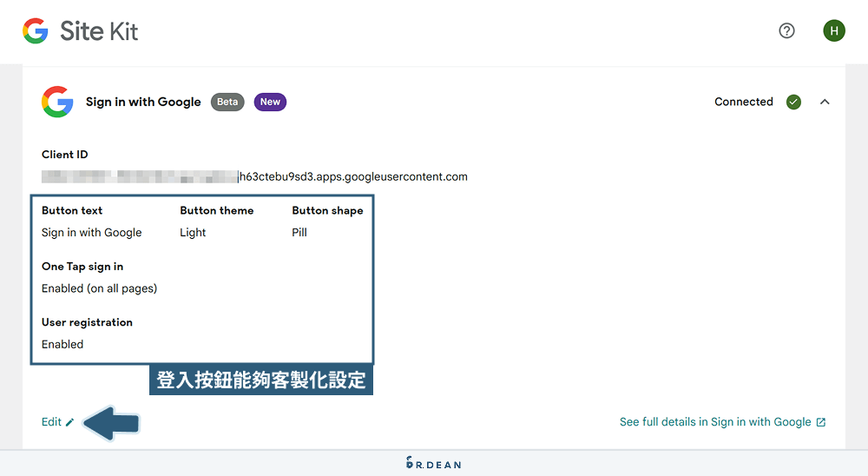Click the Connected status text
The height and width of the screenshot is (476, 868).
pyautogui.click(x=744, y=102)
